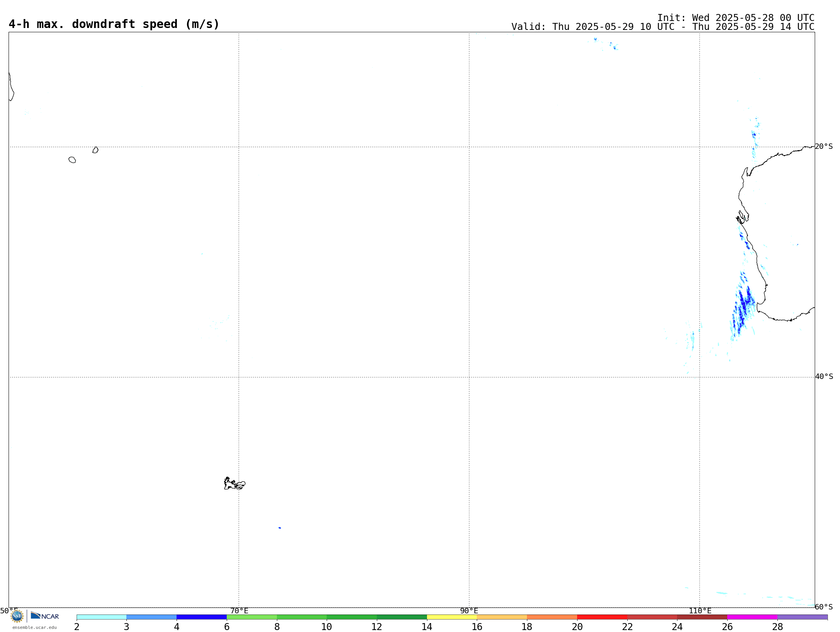Click the NCAR logo
The height and width of the screenshot is (632, 840).
click(45, 616)
